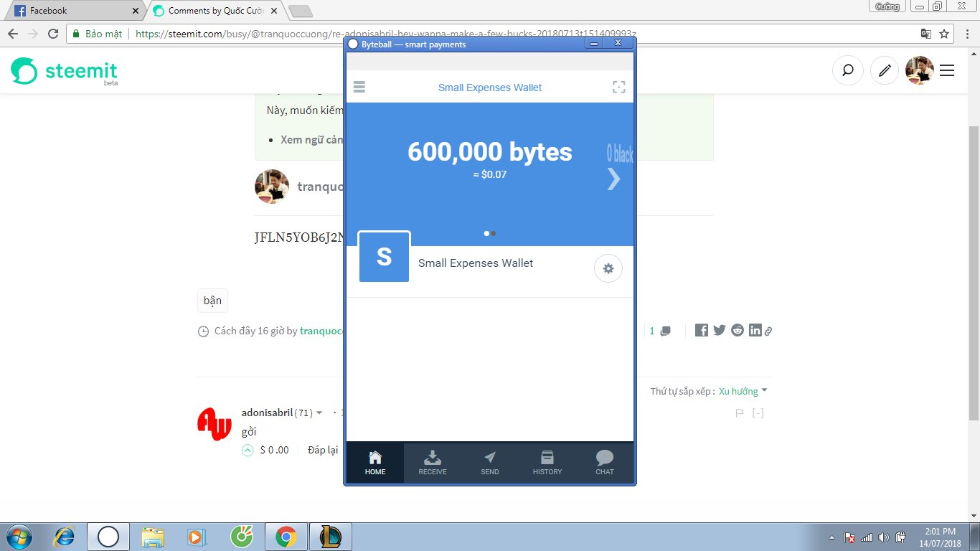Image resolution: width=980 pixels, height=551 pixels.
Task: Click the "bận" tag
Action: tap(212, 301)
